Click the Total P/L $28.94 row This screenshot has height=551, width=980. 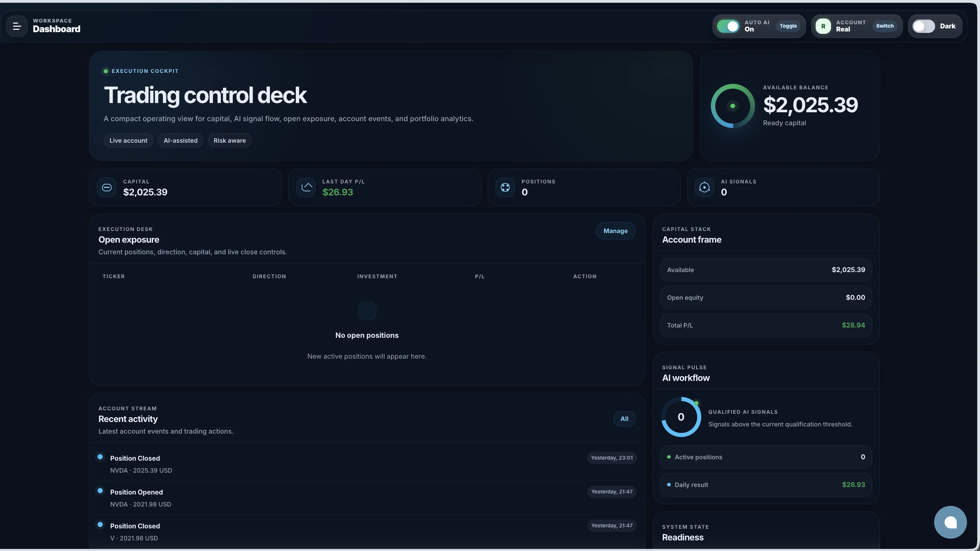tap(766, 325)
